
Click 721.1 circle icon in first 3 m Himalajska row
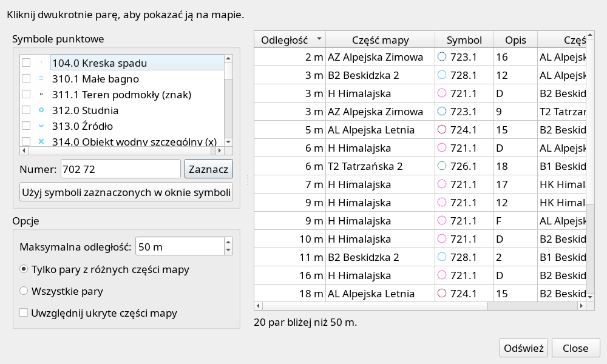click(442, 93)
